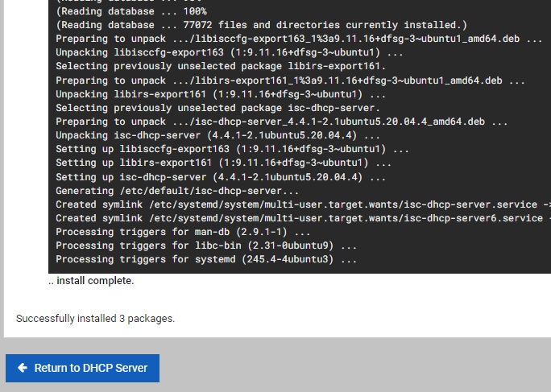Screen dimensions: 551x392
Task: Return to DHCP Server module
Action: pos(82,368)
